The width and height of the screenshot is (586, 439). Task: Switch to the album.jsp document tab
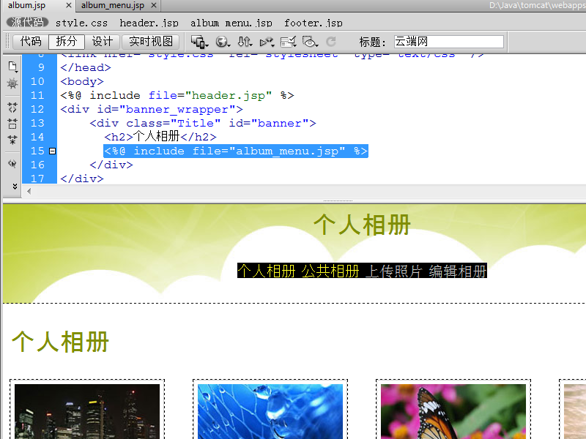pyautogui.click(x=27, y=5)
